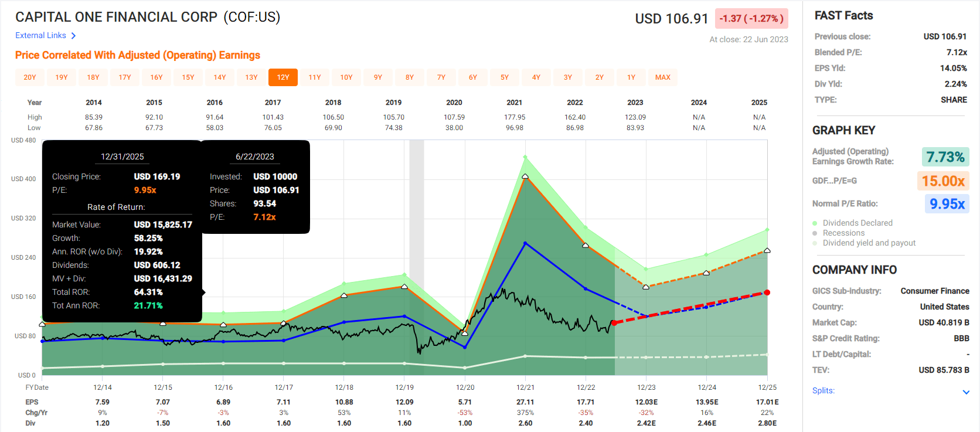Show the 10Y chart range
The height and width of the screenshot is (432, 980).
click(346, 77)
